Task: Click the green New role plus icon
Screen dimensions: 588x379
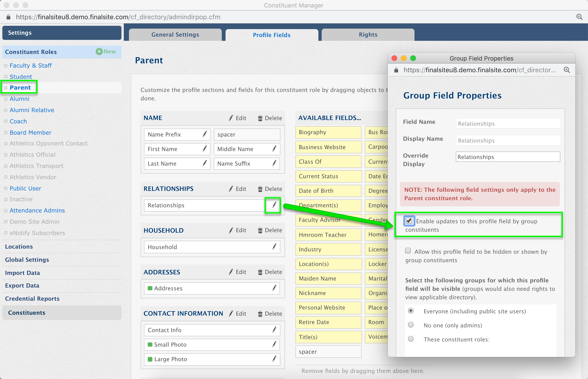Action: click(x=99, y=51)
